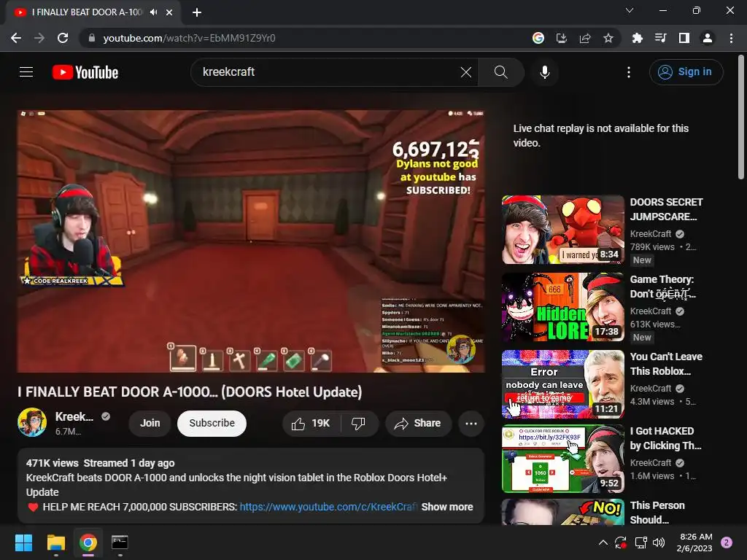
Task: Go back to the previous page
Action: [16, 38]
